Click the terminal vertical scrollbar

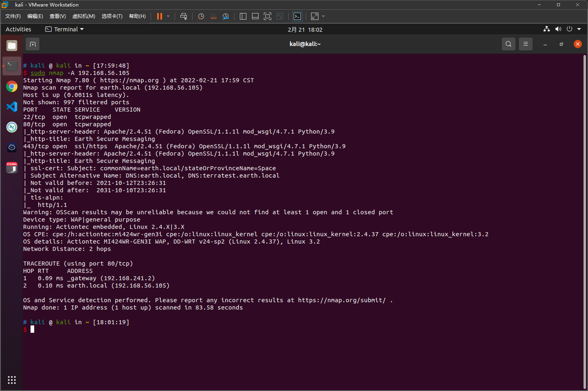(x=585, y=222)
